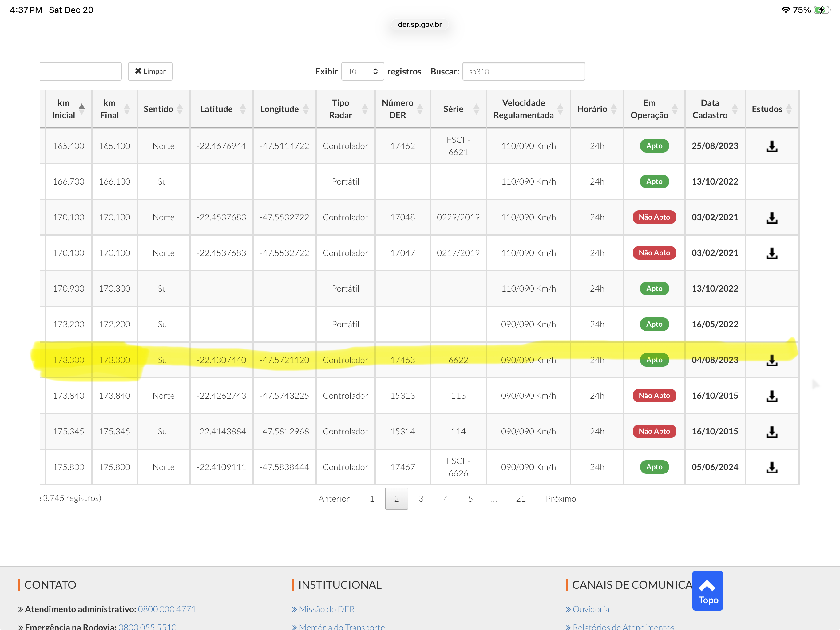Go to pagination page 3
This screenshot has height=630, width=840.
pyautogui.click(x=421, y=499)
